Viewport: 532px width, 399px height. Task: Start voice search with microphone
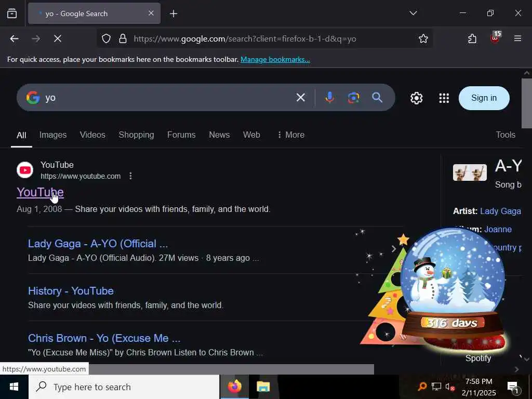[329, 98]
